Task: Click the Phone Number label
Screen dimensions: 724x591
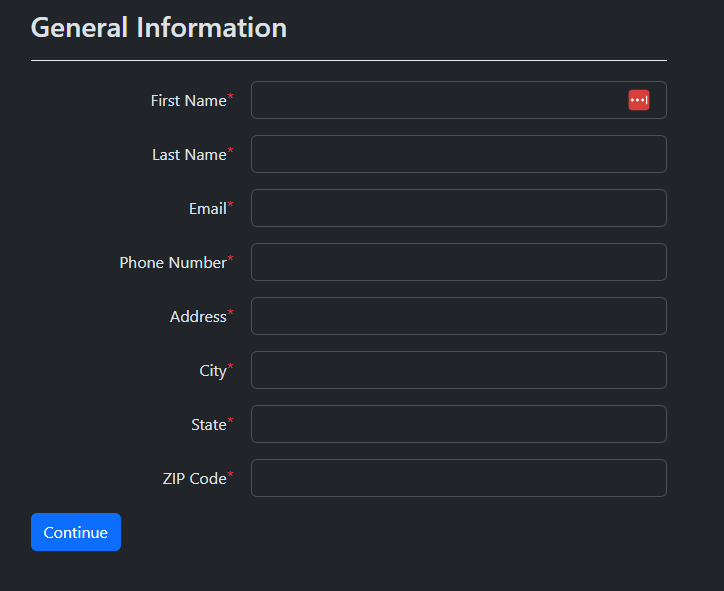Action: pyautogui.click(x=173, y=263)
